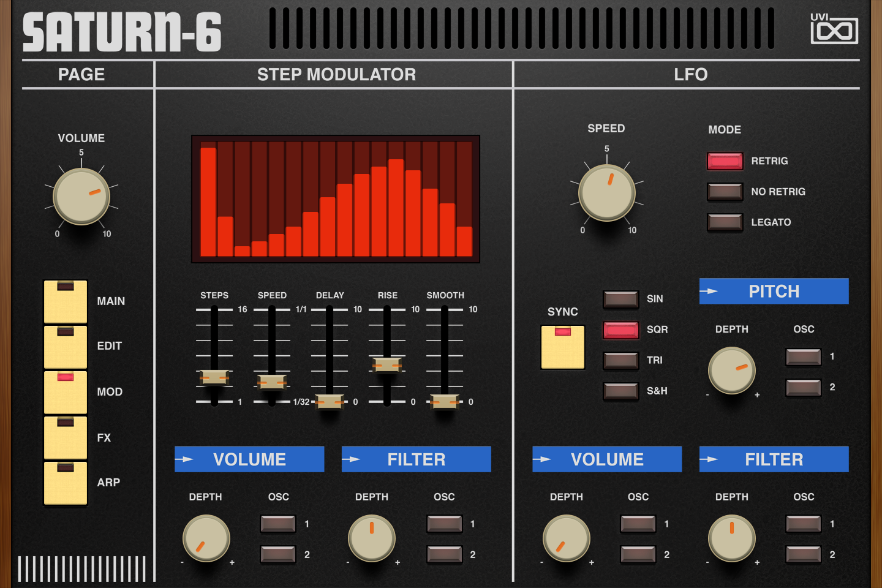Click the STEPS slider handle
The height and width of the screenshot is (588, 882).
[214, 378]
